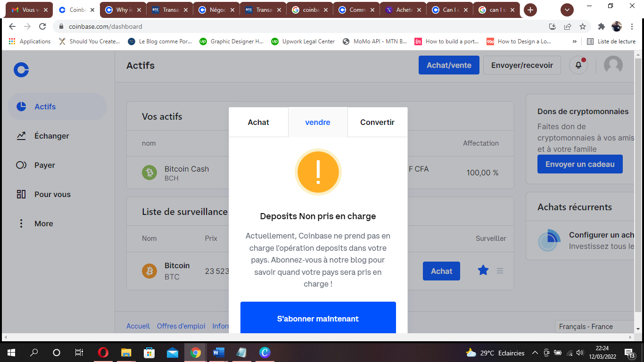Open File Explorer from the taskbar
This screenshot has height=362, width=644.
tap(126, 353)
